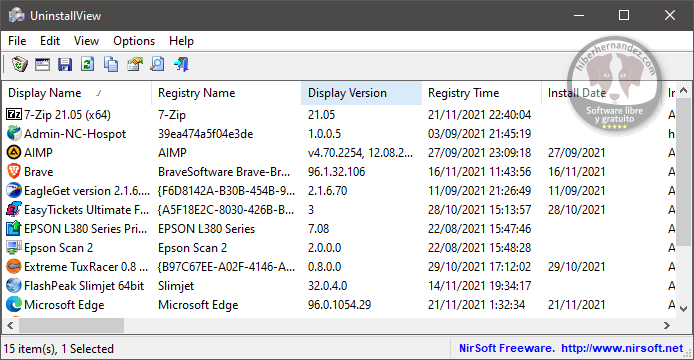Click the EasyTickets Ultimate icon
The image size is (694, 360).
point(14,209)
